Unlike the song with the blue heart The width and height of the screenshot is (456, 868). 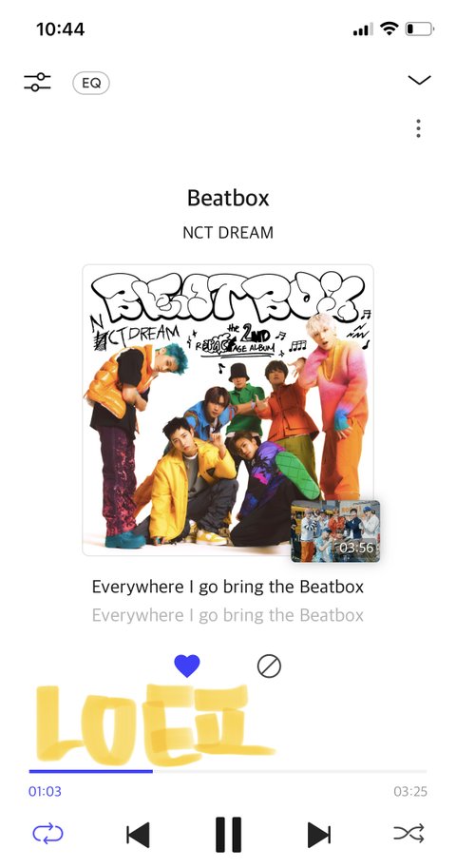187,665
